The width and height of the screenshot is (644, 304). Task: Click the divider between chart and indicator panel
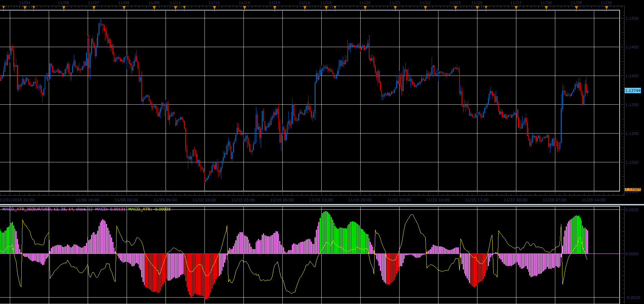pyautogui.click(x=322, y=204)
